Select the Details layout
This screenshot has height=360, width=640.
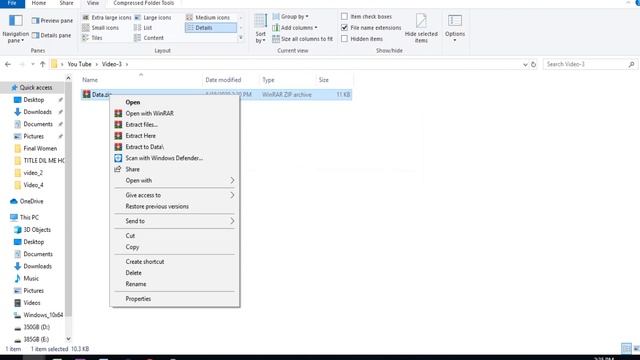(x=211, y=28)
